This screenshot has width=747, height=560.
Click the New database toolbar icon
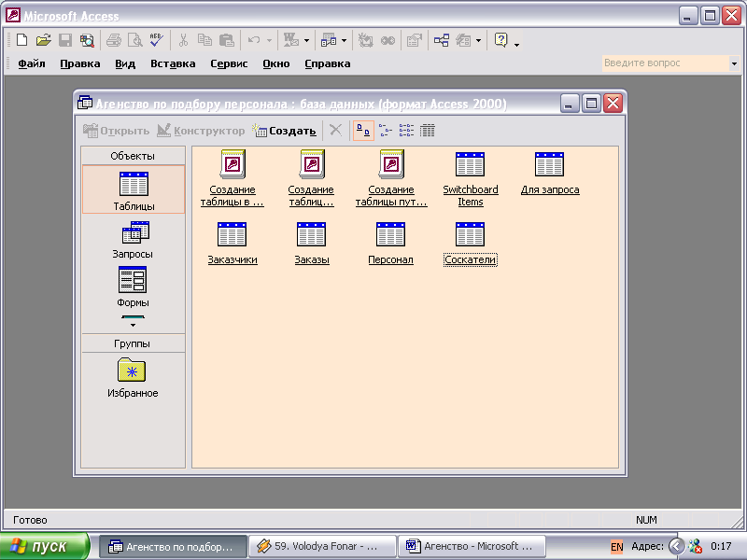point(22,40)
